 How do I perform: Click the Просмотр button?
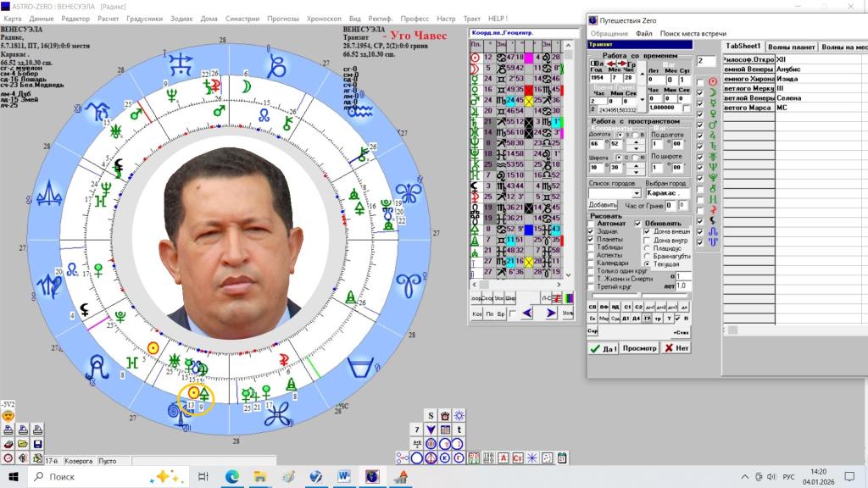[639, 347]
